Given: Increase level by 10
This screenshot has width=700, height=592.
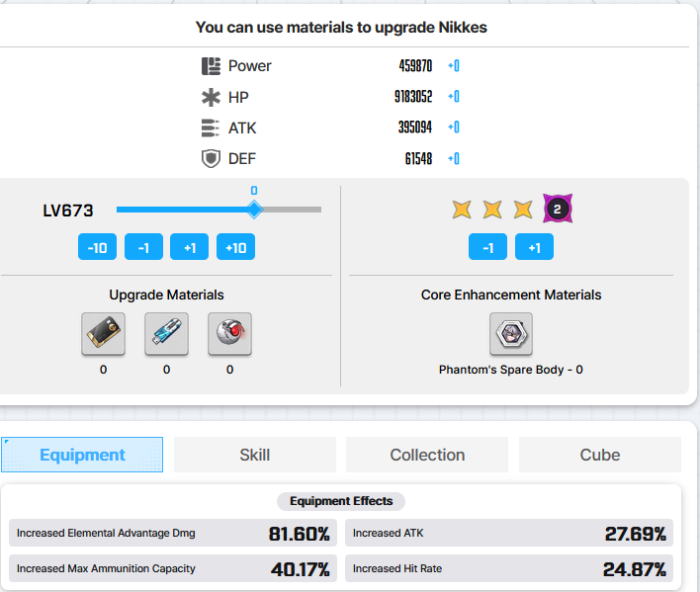Looking at the screenshot, I should (235, 247).
